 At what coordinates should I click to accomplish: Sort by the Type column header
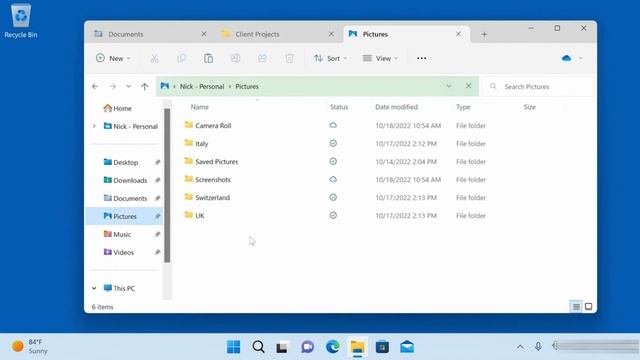click(463, 107)
